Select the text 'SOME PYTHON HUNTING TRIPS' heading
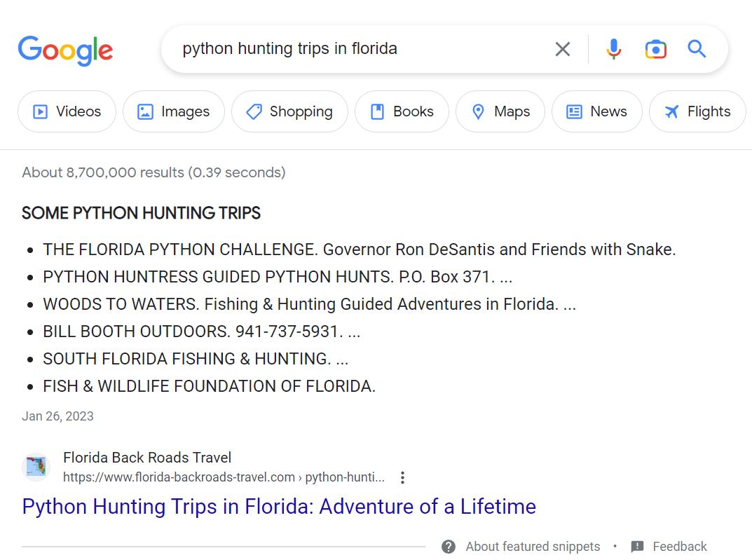The height and width of the screenshot is (560, 752). [x=141, y=213]
